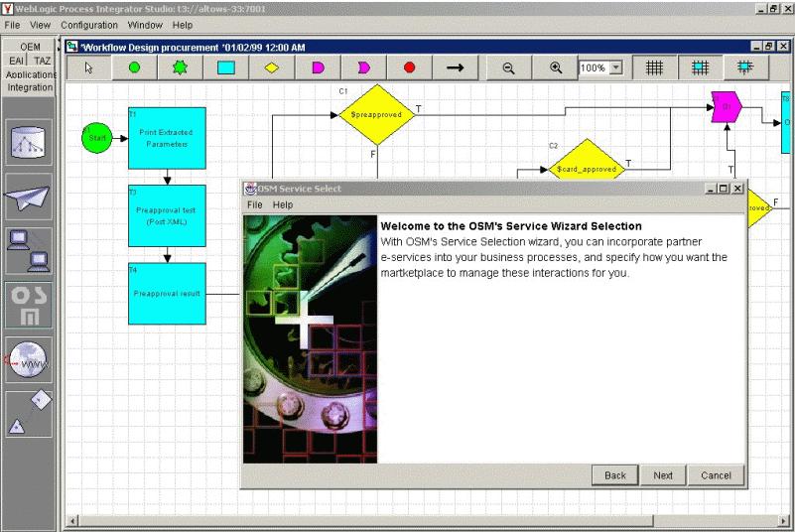
Task: Select the pointer arrow tool
Action: coord(89,67)
